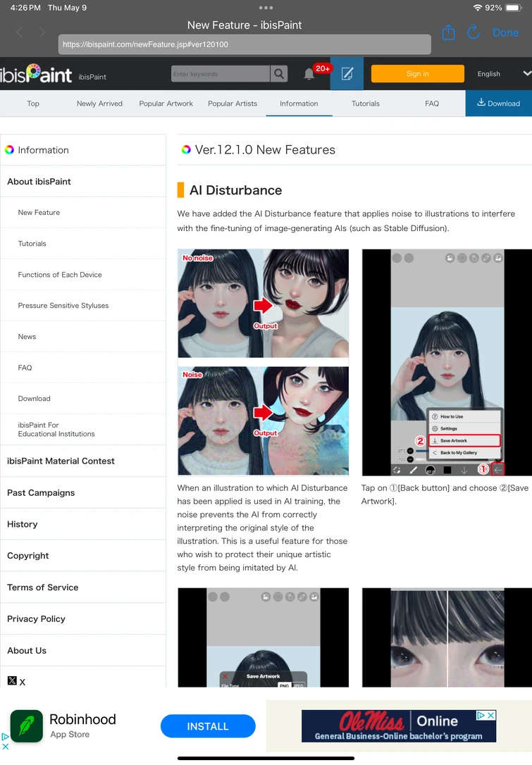Open Past Campaigns in sidebar
The image size is (532, 765).
(x=83, y=493)
